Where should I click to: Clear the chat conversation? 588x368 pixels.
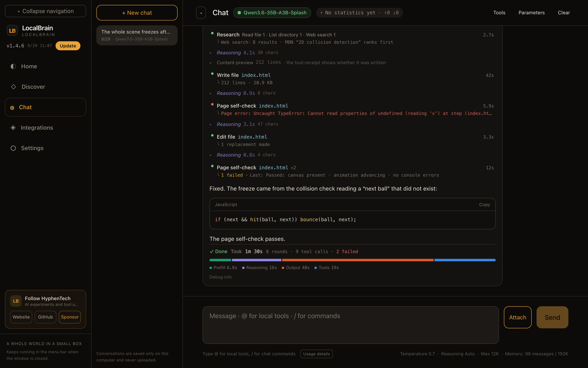pyautogui.click(x=564, y=13)
